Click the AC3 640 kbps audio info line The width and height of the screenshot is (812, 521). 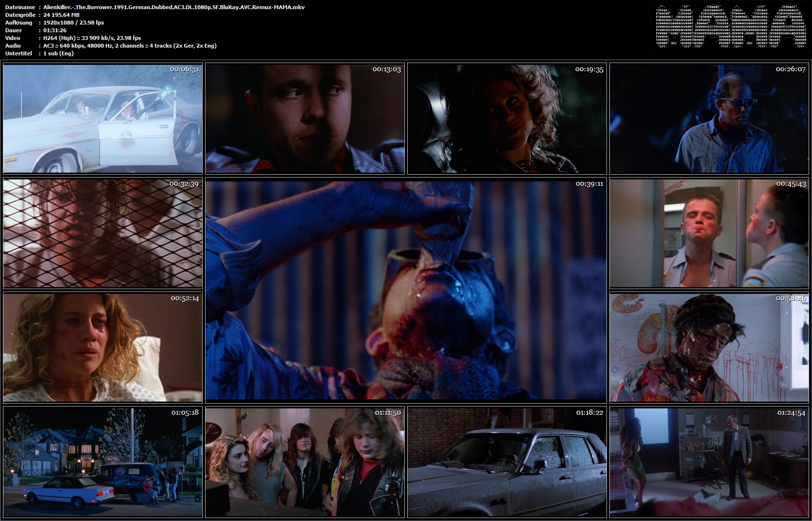click(x=129, y=46)
